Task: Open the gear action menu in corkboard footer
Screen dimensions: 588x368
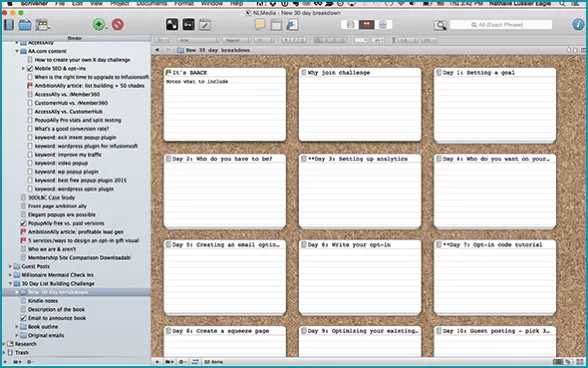Action: (182, 362)
